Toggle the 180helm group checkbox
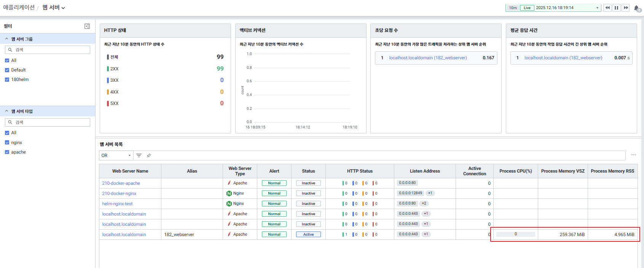Viewport: 644px width, 268px height. [7, 79]
